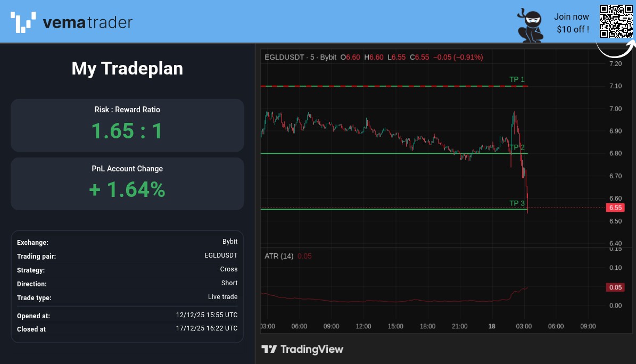Click the 18 date marker on time axis
The height and width of the screenshot is (364, 636).
pyautogui.click(x=491, y=326)
